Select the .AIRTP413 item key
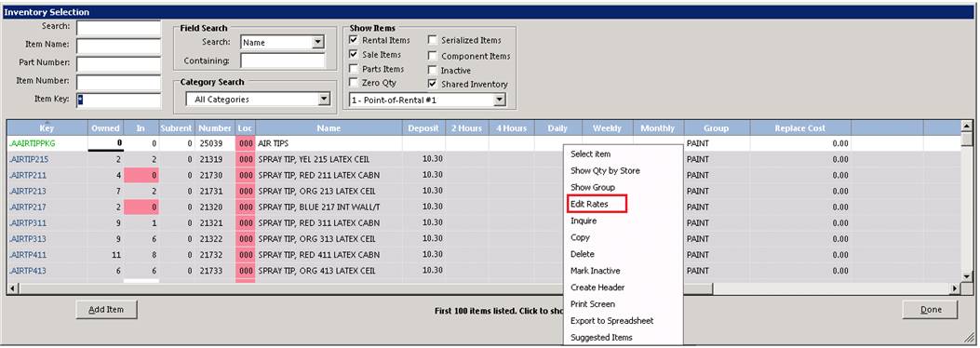The height and width of the screenshot is (348, 980). [27, 271]
